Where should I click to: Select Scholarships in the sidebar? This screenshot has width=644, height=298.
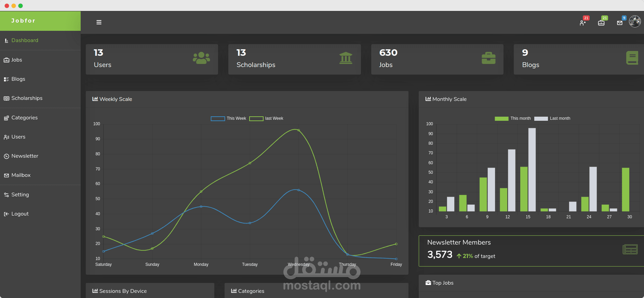click(x=40, y=98)
